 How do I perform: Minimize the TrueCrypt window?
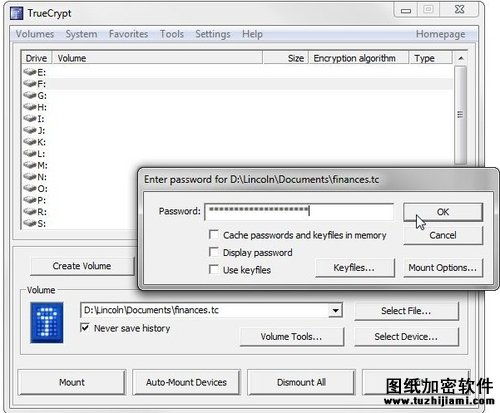(406, 10)
